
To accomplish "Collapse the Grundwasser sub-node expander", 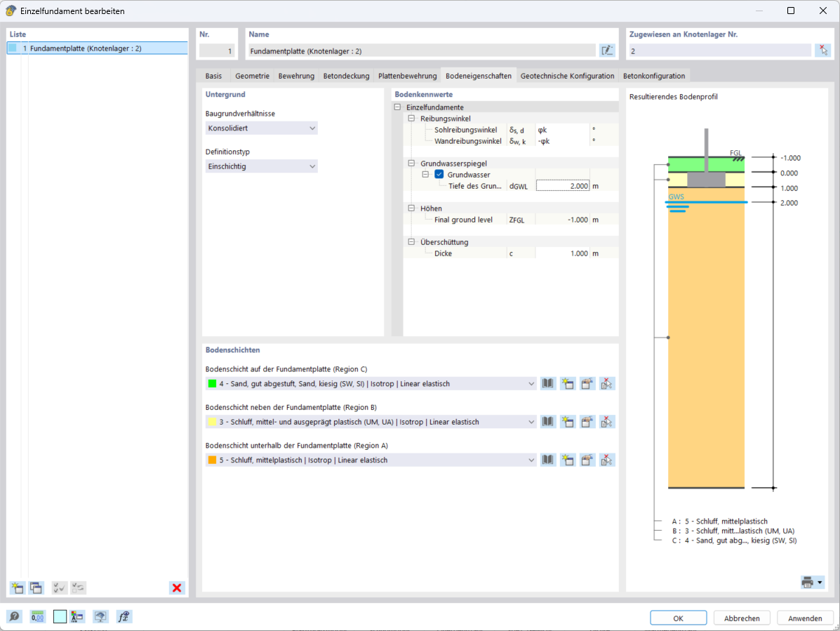I will click(x=425, y=175).
